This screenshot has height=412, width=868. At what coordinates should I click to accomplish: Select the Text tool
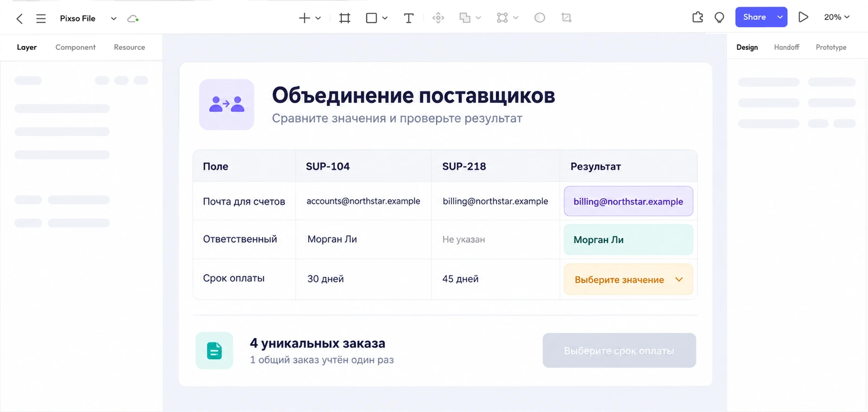coord(409,18)
